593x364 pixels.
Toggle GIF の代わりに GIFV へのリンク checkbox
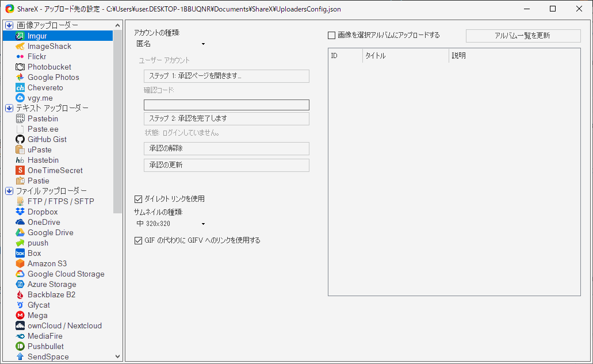point(139,240)
